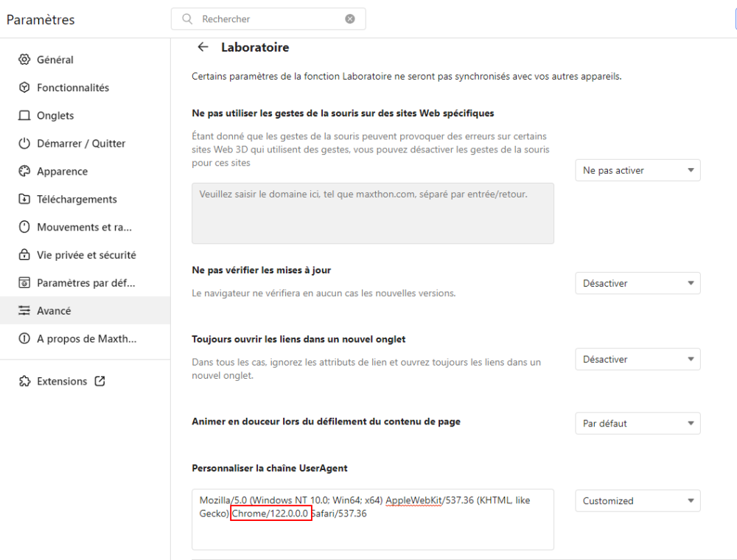737x560 pixels.
Task: Open the mouse gestures 'Ne pas activer' dropdown
Action: pyautogui.click(x=638, y=170)
